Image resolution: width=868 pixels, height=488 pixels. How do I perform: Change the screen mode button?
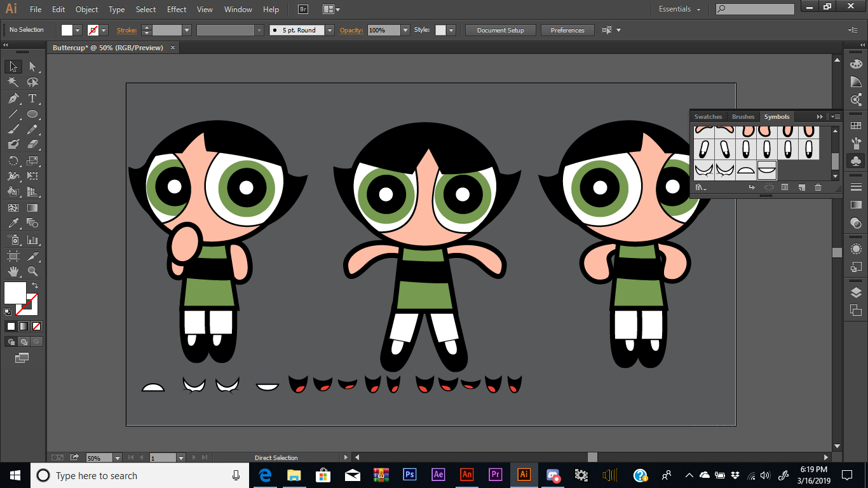(22, 358)
